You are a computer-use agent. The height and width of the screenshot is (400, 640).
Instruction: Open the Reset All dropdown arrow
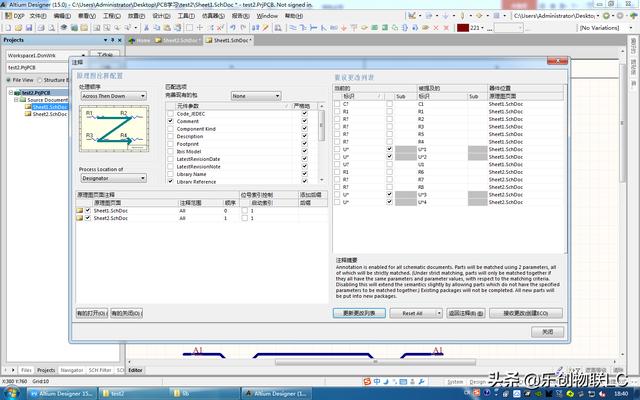439,313
